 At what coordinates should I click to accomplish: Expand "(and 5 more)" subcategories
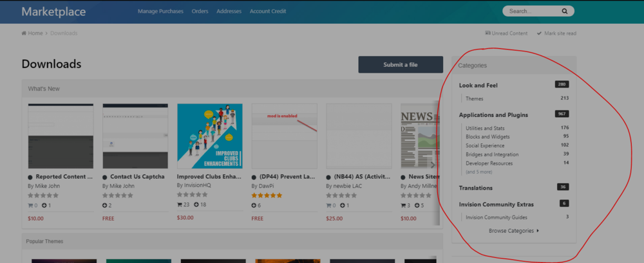[x=479, y=172]
